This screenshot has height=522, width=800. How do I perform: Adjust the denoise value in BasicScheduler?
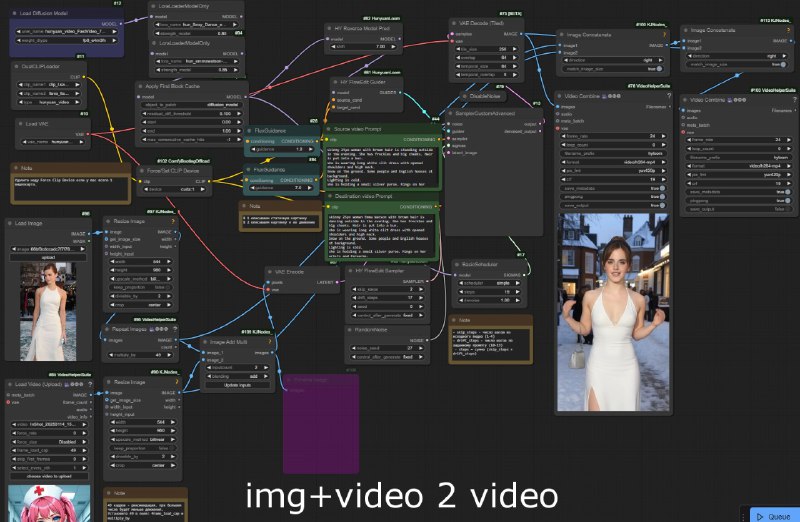[x=489, y=300]
